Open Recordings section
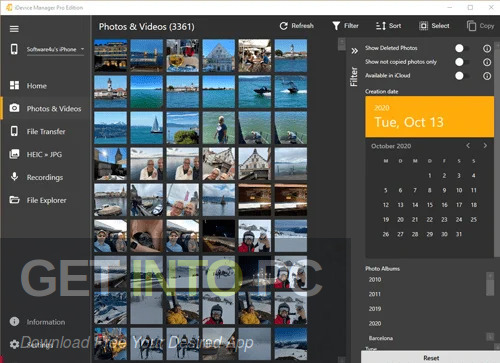 click(x=45, y=177)
